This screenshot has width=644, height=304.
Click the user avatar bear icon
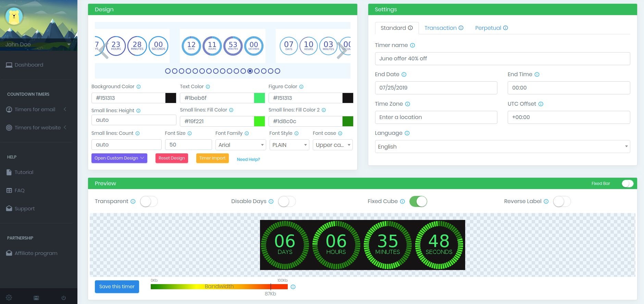click(14, 16)
